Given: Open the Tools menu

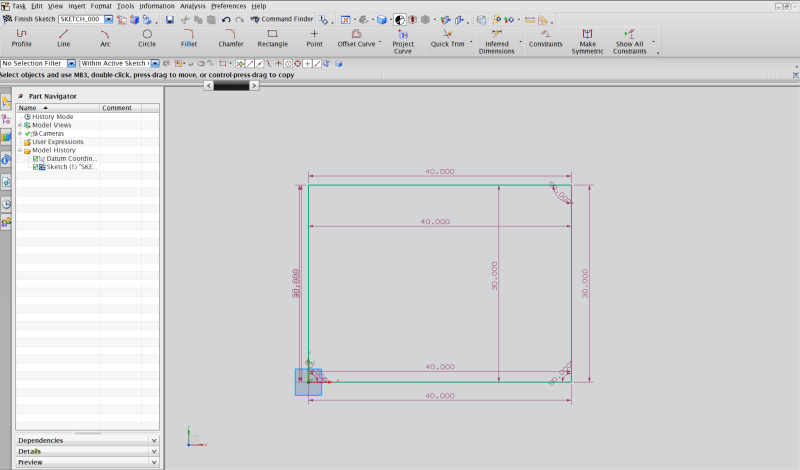Looking at the screenshot, I should coord(126,6).
